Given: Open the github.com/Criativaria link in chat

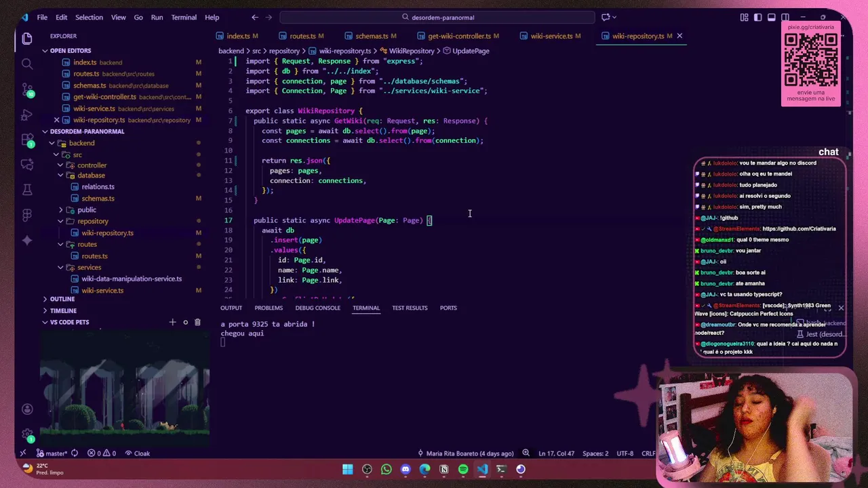Looking at the screenshot, I should coord(799,229).
